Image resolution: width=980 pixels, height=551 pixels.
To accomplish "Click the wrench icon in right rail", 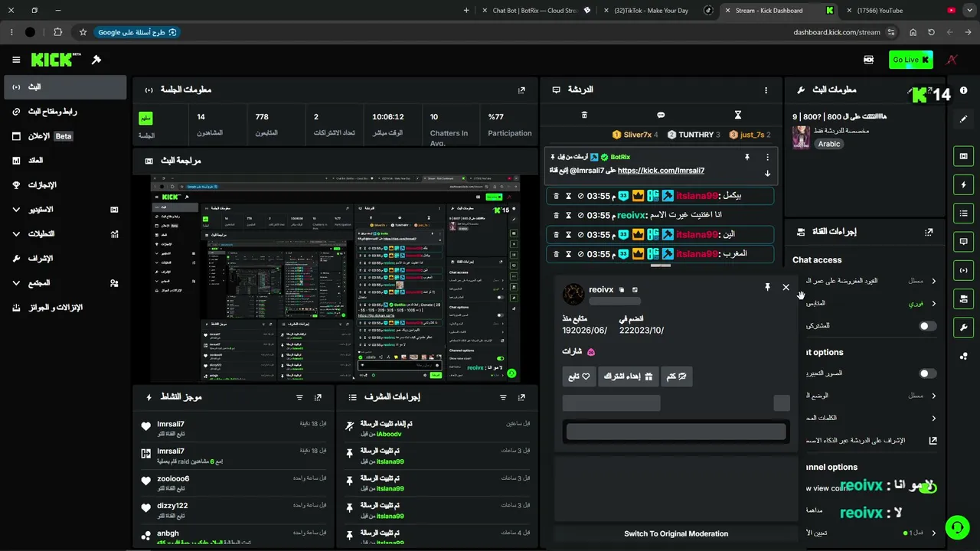I will point(963,328).
